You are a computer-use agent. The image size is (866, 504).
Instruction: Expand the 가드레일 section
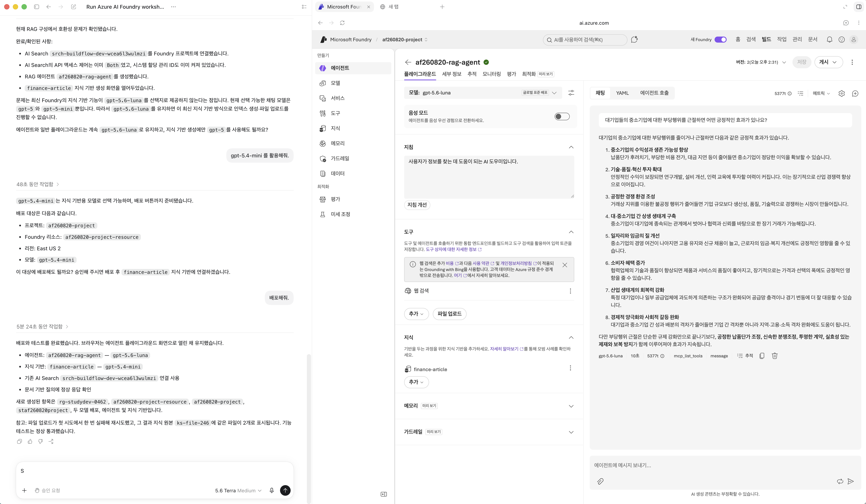coord(571,432)
